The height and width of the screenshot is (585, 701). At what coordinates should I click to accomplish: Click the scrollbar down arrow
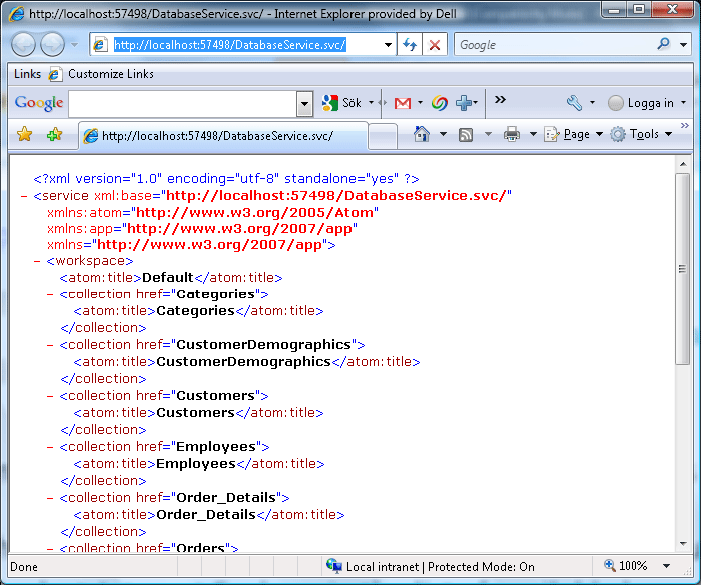coord(683,544)
